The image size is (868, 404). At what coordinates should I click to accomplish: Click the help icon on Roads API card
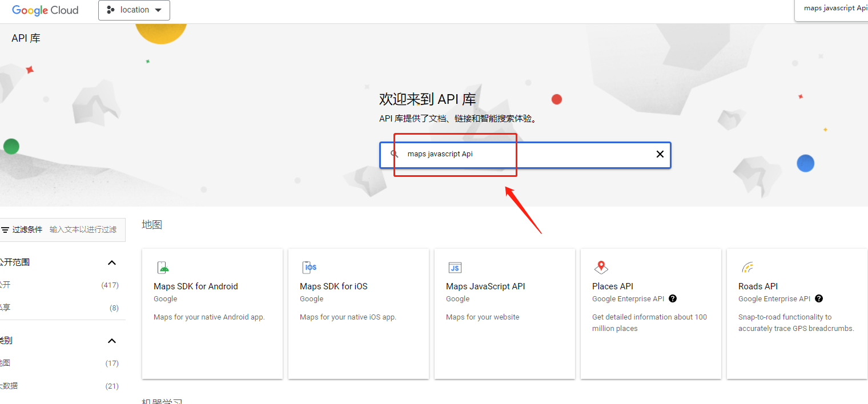pyautogui.click(x=819, y=298)
